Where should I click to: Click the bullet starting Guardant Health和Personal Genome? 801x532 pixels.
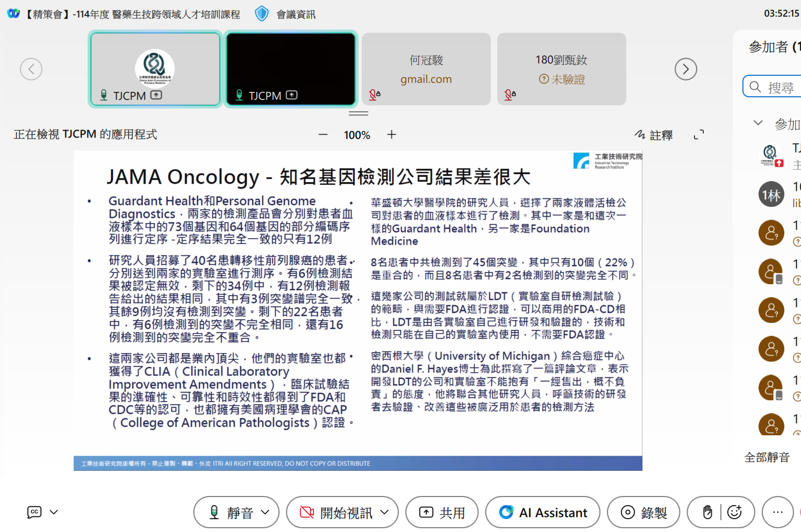click(x=231, y=220)
